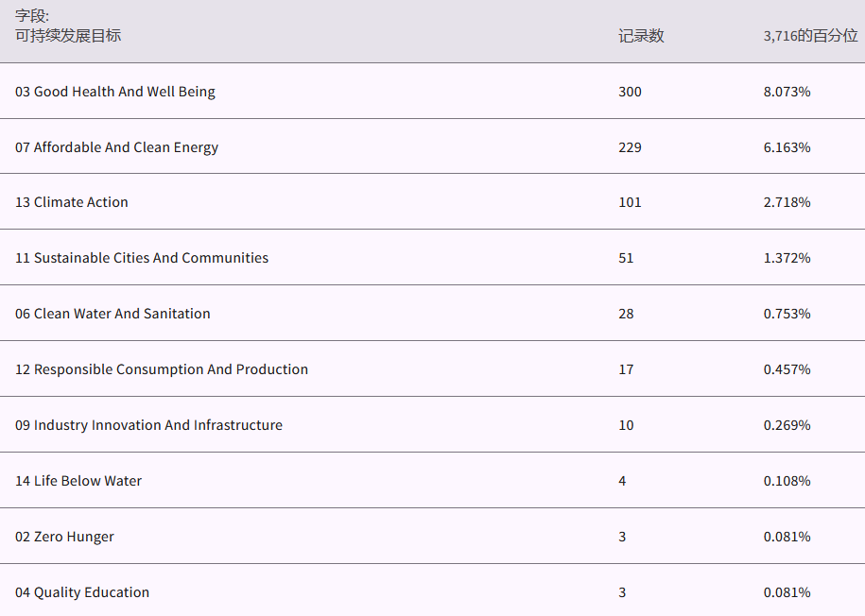The height and width of the screenshot is (616, 865).
Task: Open 12 Responsible Consumption And Production
Action: [162, 369]
